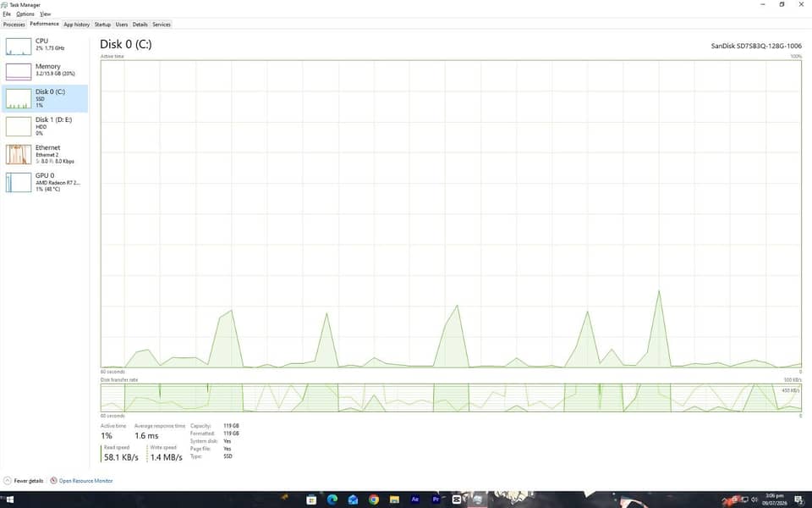Close the Task Manager window
The width and height of the screenshot is (812, 508).
(x=801, y=5)
